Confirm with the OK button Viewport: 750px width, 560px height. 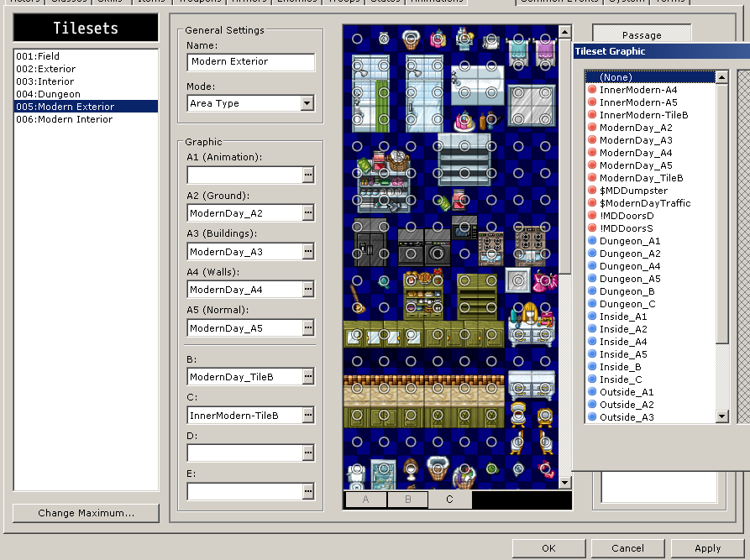click(548, 548)
